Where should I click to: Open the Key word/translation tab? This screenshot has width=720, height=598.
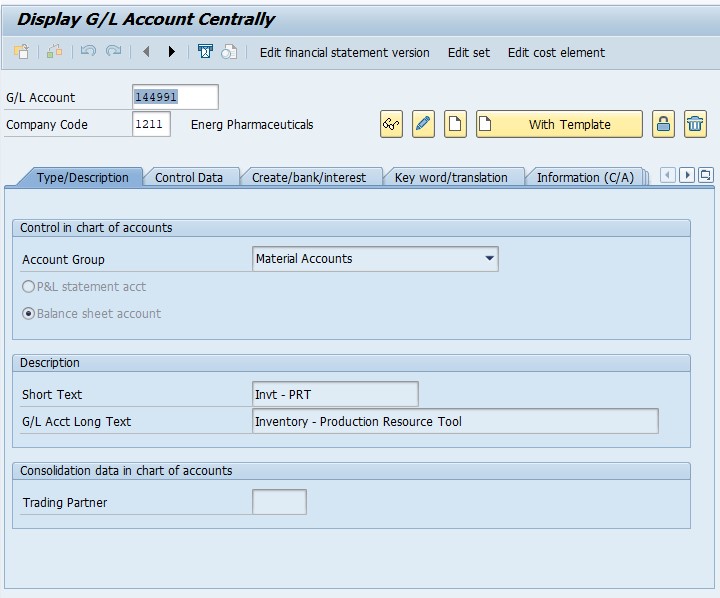(x=451, y=178)
